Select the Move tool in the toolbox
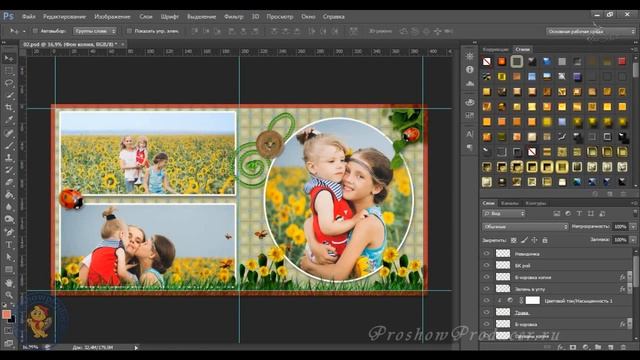 9,58
